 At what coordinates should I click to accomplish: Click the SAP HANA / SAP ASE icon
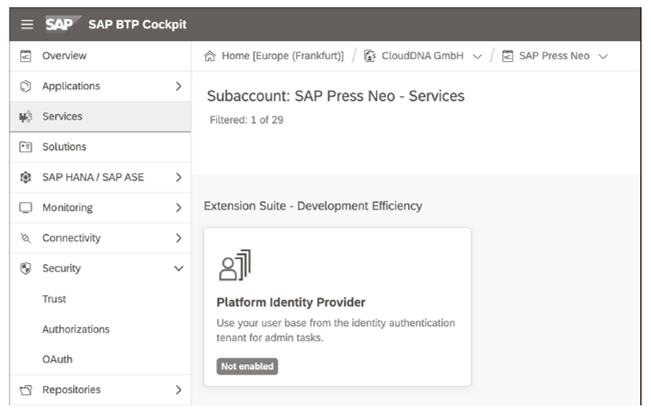[x=26, y=178]
